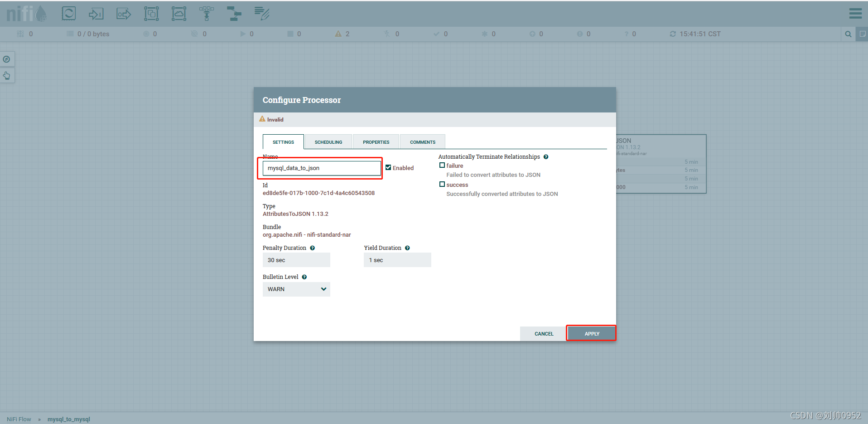
Task: Click help icon next to Yield Duration
Action: click(x=407, y=248)
